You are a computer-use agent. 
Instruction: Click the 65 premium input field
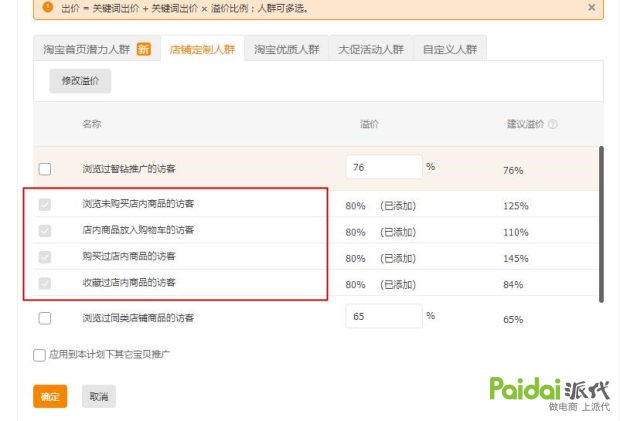click(x=384, y=316)
